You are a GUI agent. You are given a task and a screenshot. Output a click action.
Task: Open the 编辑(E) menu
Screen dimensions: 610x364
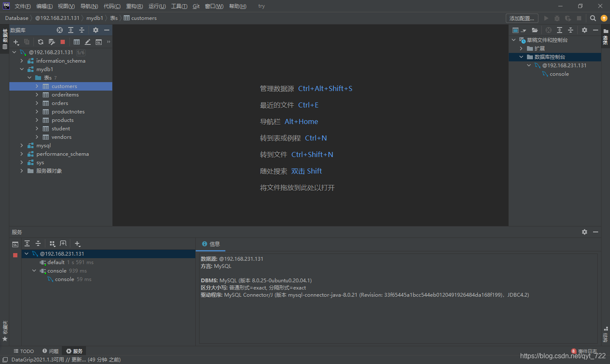point(44,6)
